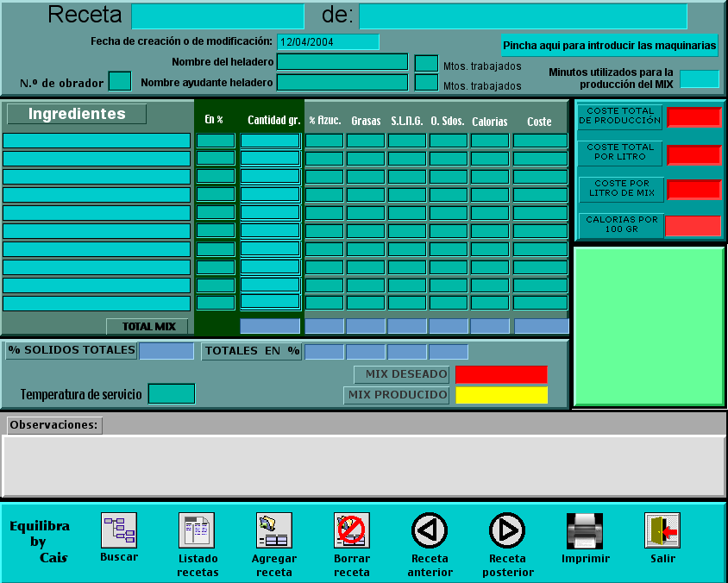This screenshot has height=583, width=728.
Task: Focus the Nombre ayudante heladero field
Action: point(342,83)
